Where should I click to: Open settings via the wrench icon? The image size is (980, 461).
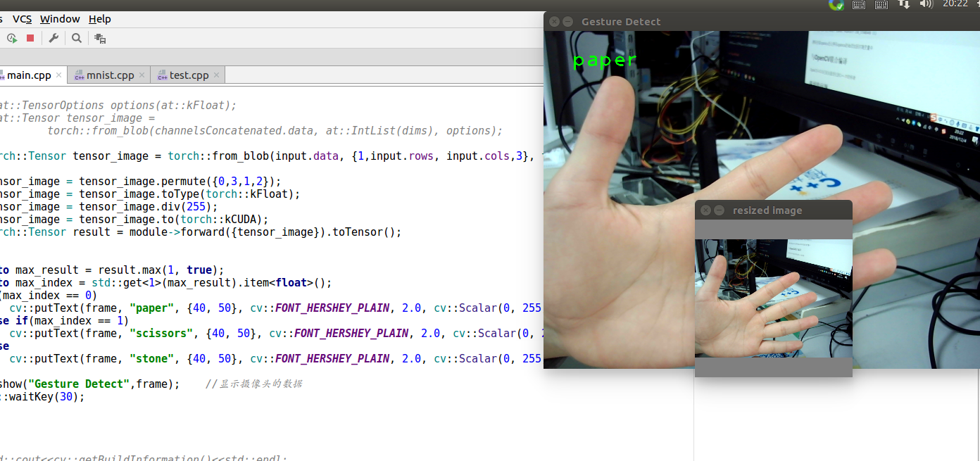click(x=54, y=38)
